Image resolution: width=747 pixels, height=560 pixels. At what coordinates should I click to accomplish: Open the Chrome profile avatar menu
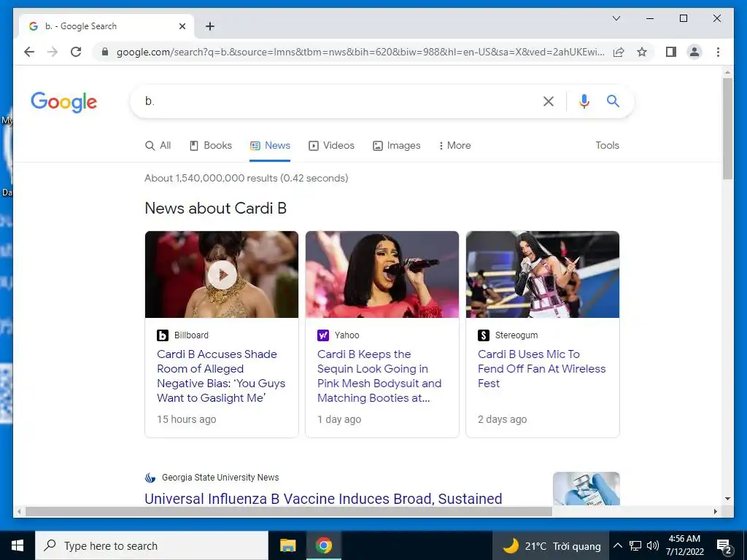tap(694, 52)
